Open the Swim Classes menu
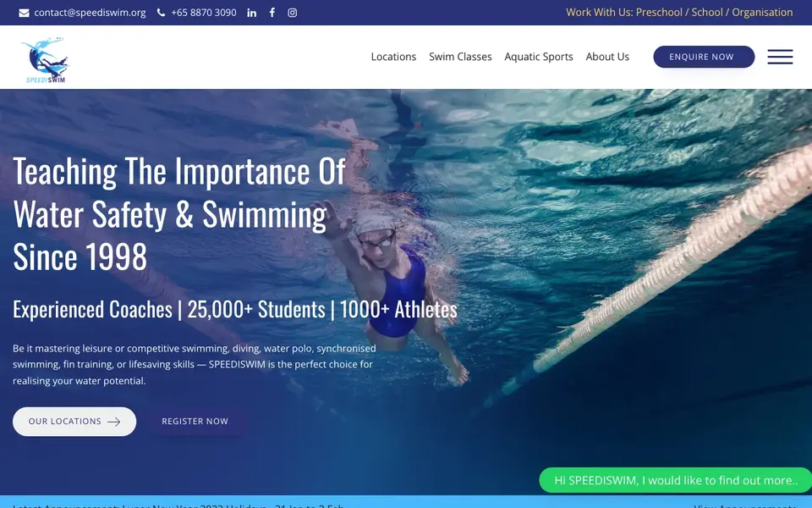The width and height of the screenshot is (812, 508). (460, 57)
